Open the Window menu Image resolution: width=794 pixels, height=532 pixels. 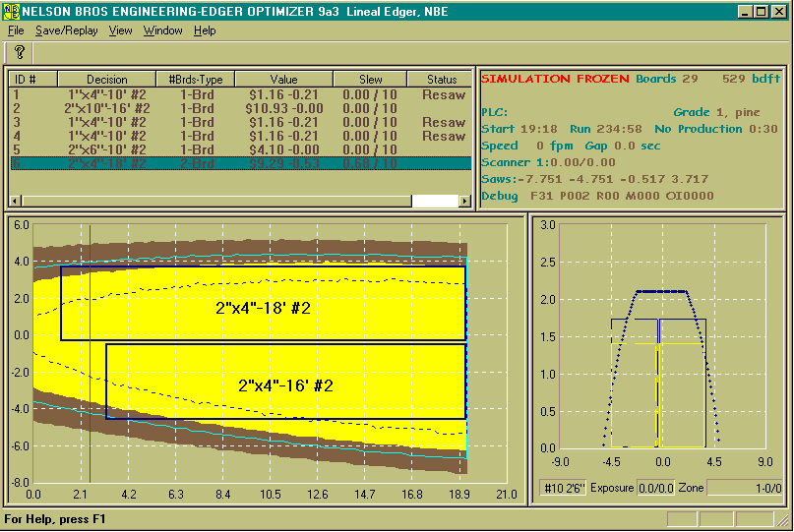(x=162, y=30)
